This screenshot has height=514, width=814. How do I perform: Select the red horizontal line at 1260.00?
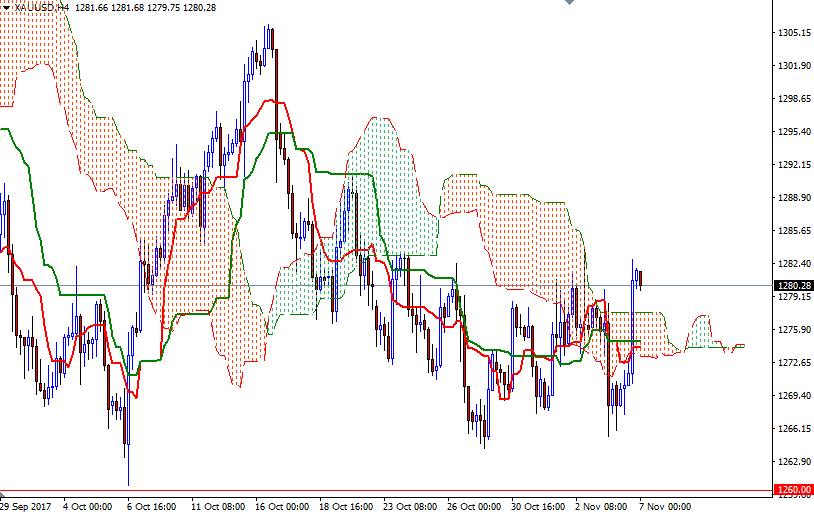(x=386, y=490)
